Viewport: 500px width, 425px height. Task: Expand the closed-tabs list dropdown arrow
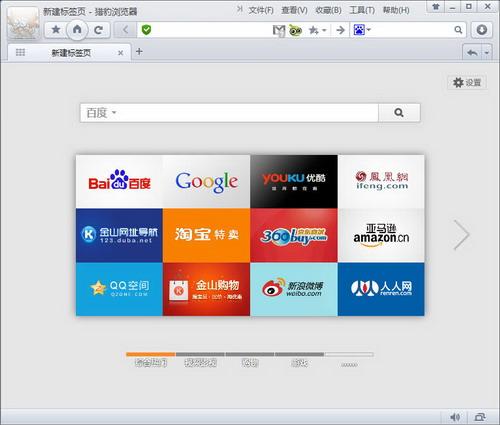(x=487, y=53)
